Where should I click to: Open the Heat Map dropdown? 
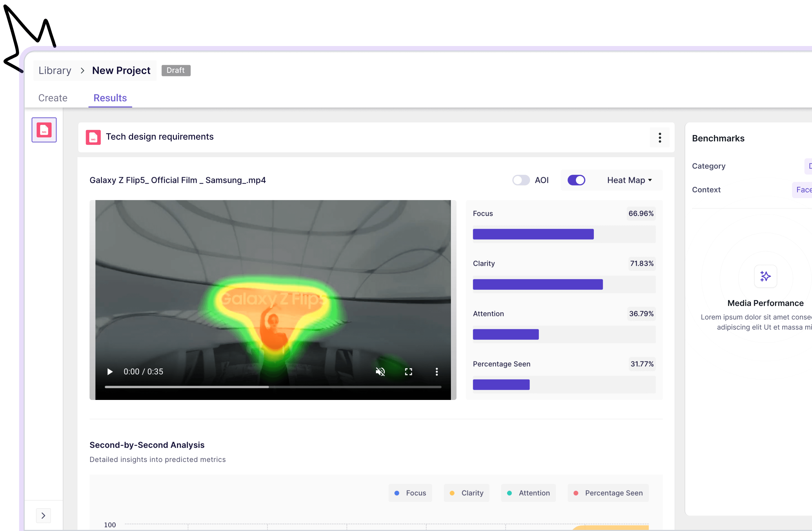pyautogui.click(x=629, y=180)
